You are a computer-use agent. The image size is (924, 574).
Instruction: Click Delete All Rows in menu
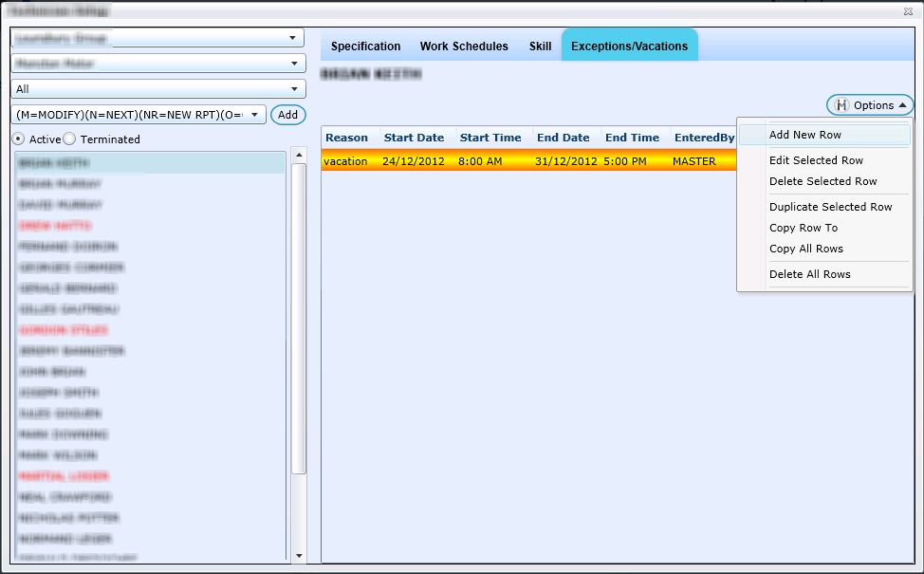(809, 274)
